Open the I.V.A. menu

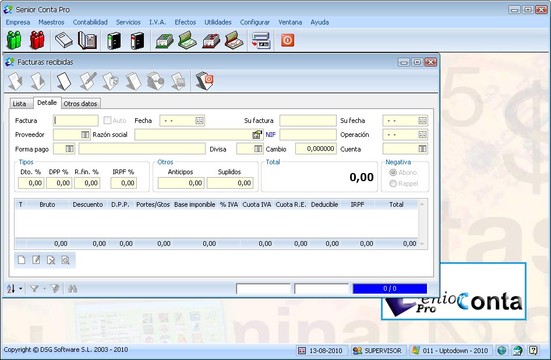157,22
